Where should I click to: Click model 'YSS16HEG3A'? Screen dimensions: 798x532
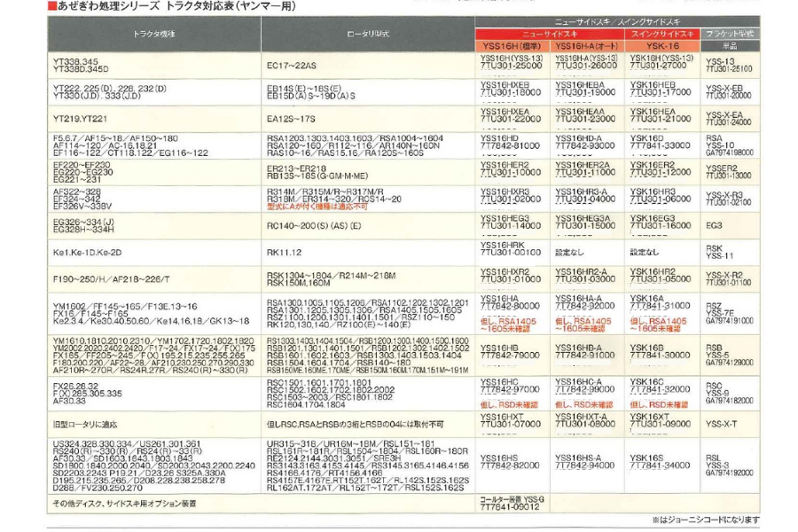[x=583, y=218]
